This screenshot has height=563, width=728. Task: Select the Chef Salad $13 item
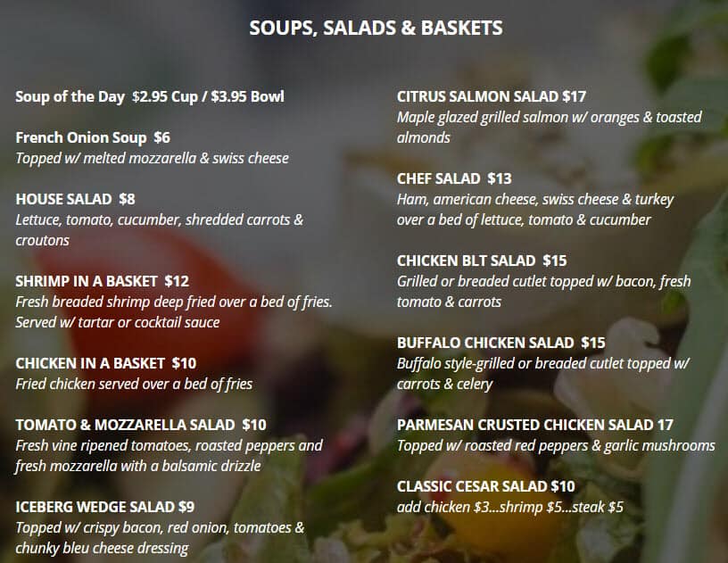pos(454,178)
